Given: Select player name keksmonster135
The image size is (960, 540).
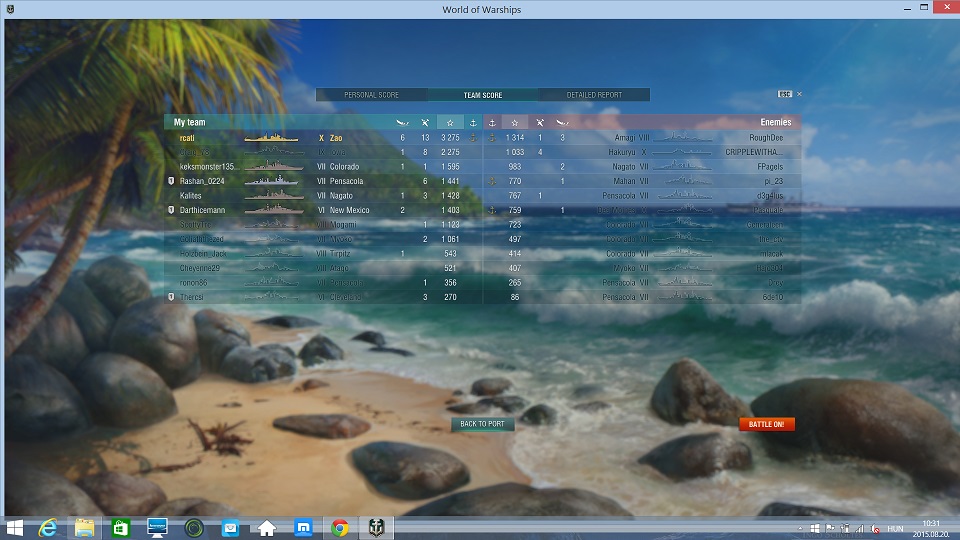Looking at the screenshot, I should [x=207, y=167].
